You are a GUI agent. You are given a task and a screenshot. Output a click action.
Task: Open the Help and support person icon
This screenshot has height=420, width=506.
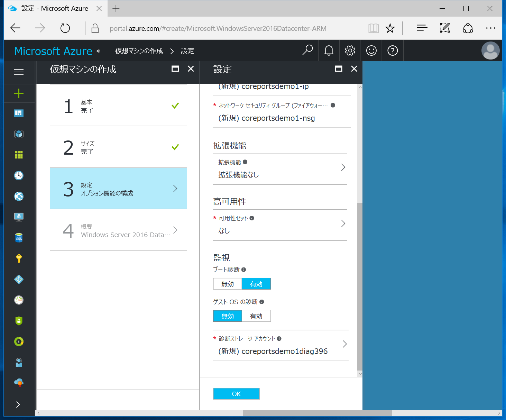point(19,362)
